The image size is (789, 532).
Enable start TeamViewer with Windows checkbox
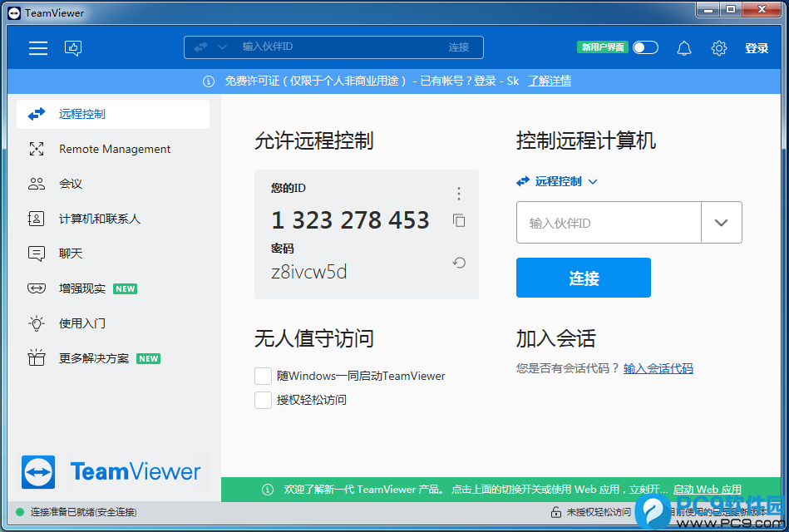coord(264,376)
